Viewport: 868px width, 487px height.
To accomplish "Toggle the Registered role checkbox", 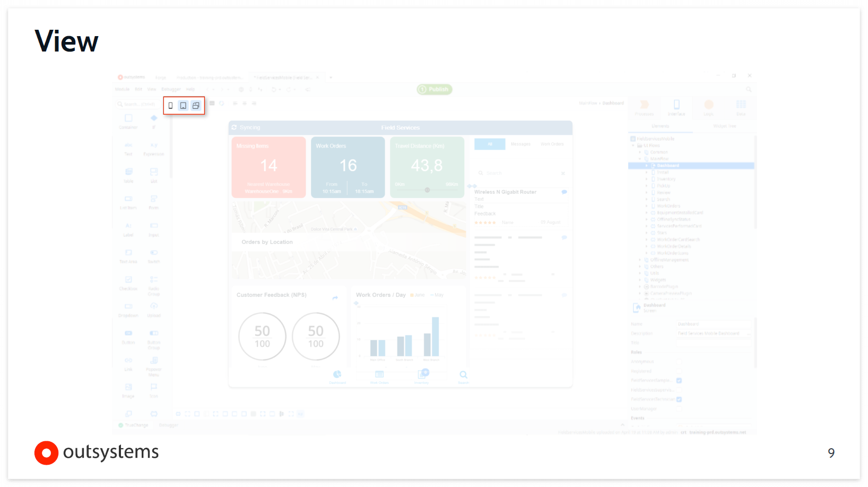I will [x=679, y=371].
